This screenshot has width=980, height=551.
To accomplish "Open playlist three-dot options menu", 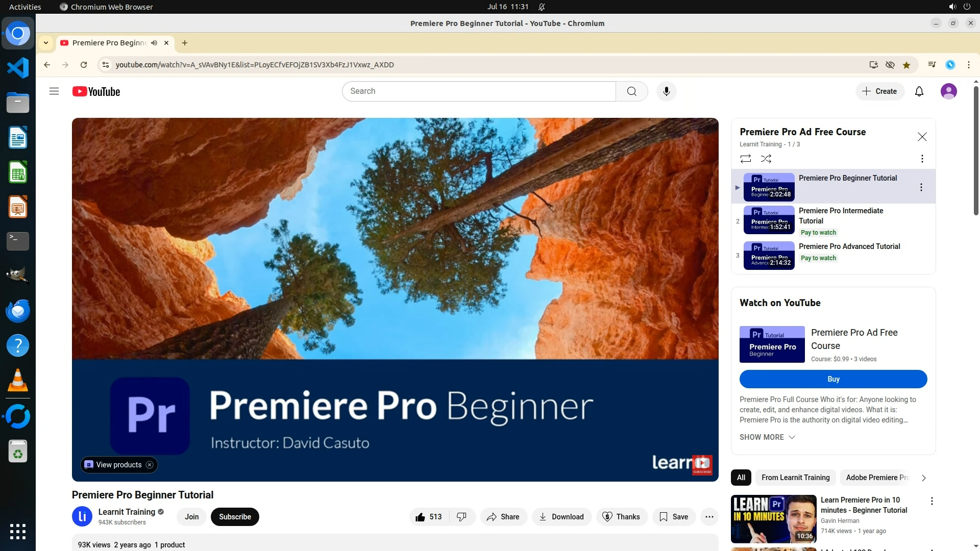I will (x=922, y=159).
